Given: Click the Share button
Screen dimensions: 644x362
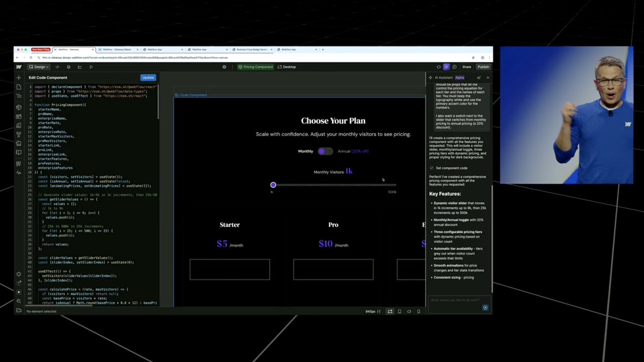Looking at the screenshot, I should 467,67.
